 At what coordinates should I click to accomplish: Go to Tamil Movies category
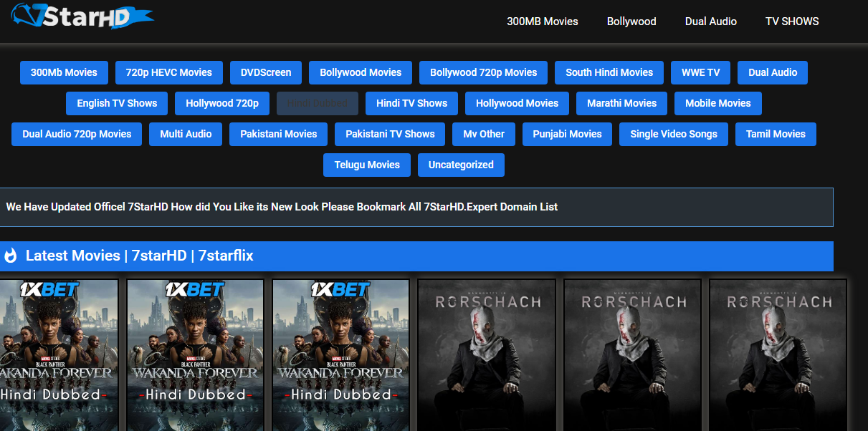click(776, 134)
